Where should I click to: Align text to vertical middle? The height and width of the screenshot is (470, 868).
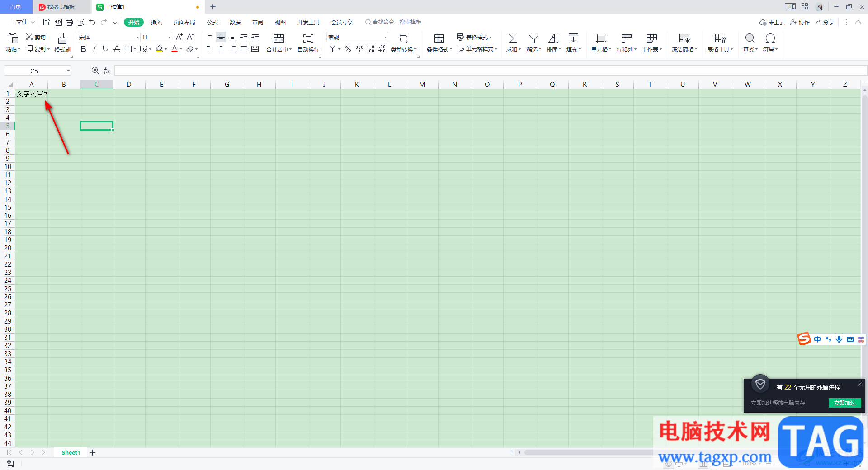pyautogui.click(x=221, y=37)
